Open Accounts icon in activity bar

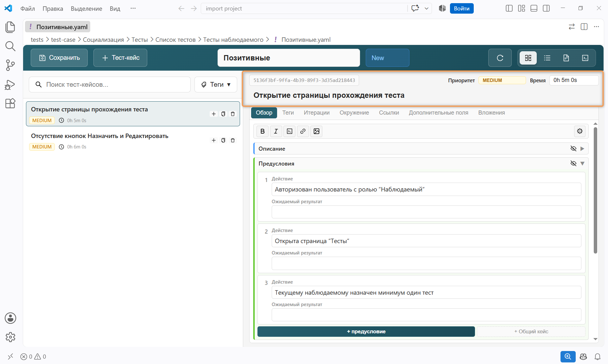click(10, 318)
